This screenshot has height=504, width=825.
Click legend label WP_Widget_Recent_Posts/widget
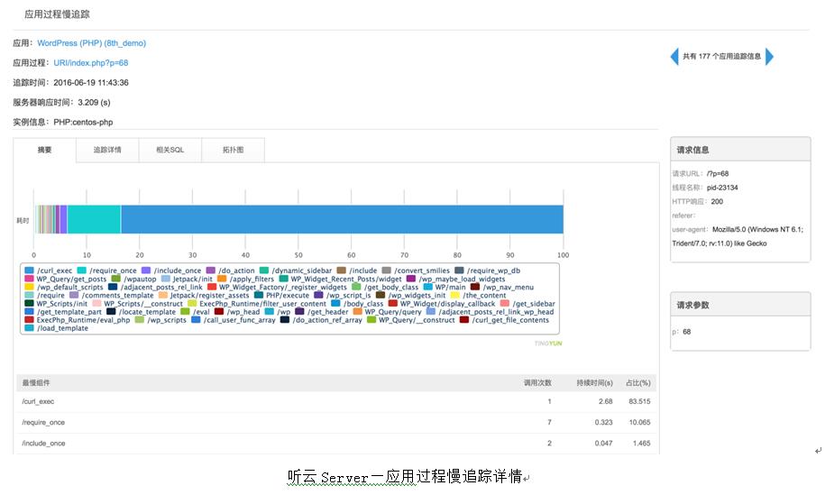pyautogui.click(x=346, y=279)
